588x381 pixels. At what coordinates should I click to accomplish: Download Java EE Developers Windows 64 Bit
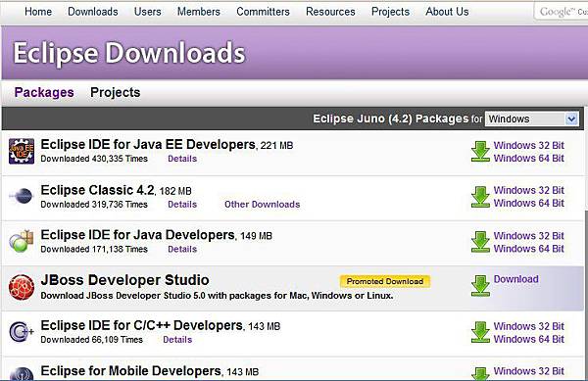(529, 158)
